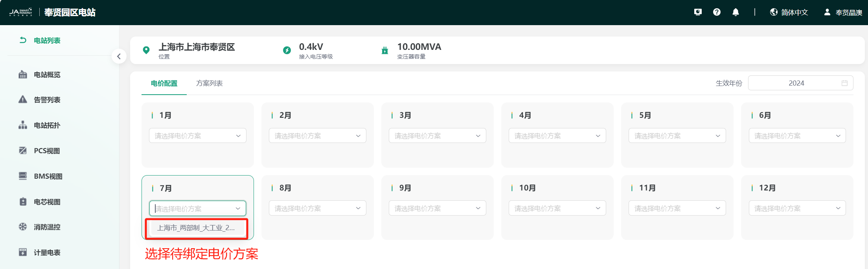This screenshot has height=269, width=868.
Task: Choose 上海市_两部制_大工业 option in list
Action: coord(196,228)
